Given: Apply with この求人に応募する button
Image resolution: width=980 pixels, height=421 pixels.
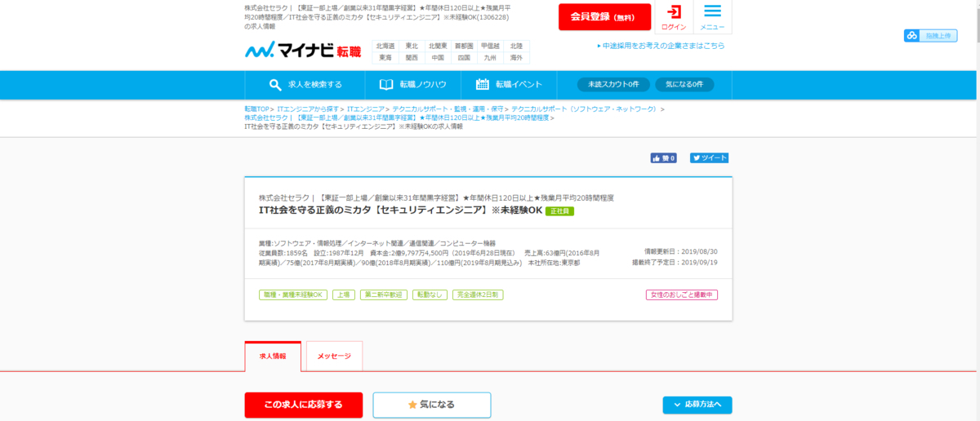Looking at the screenshot, I should click(303, 405).
